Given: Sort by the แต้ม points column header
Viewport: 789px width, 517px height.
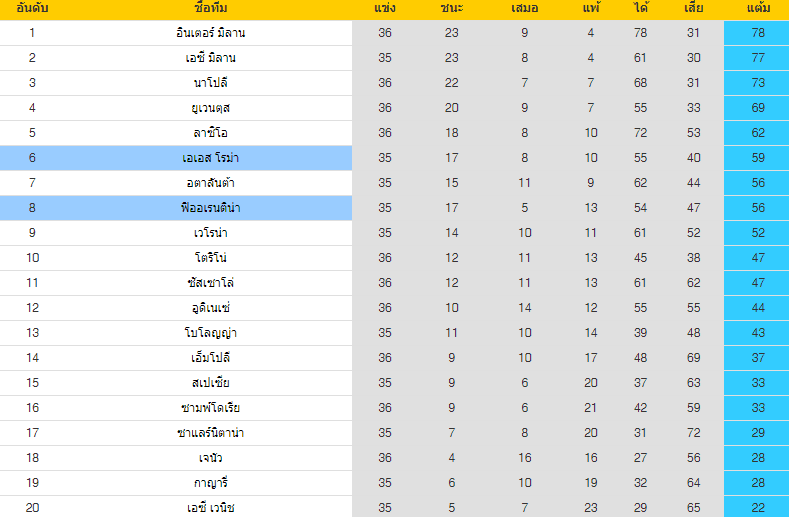Looking at the screenshot, I should point(757,9).
